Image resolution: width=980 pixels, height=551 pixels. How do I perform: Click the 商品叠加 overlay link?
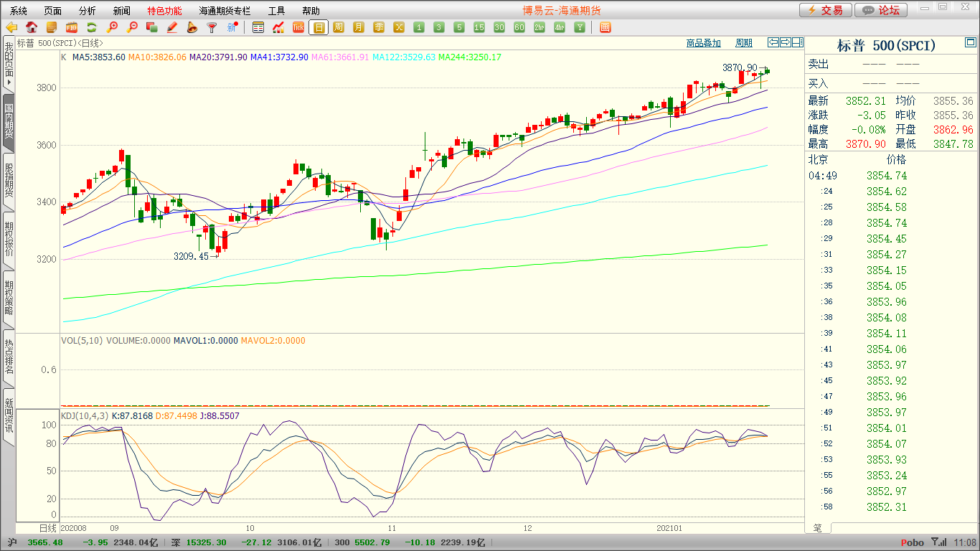click(x=703, y=43)
